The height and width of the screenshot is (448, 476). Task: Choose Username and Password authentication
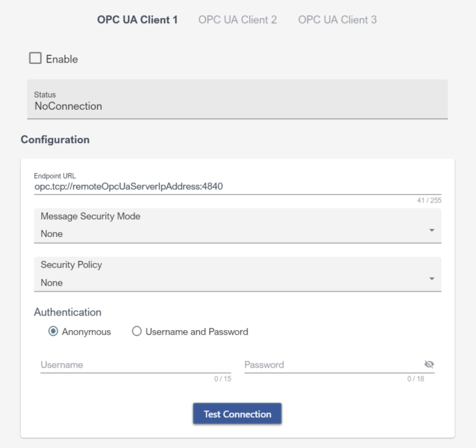coord(138,332)
